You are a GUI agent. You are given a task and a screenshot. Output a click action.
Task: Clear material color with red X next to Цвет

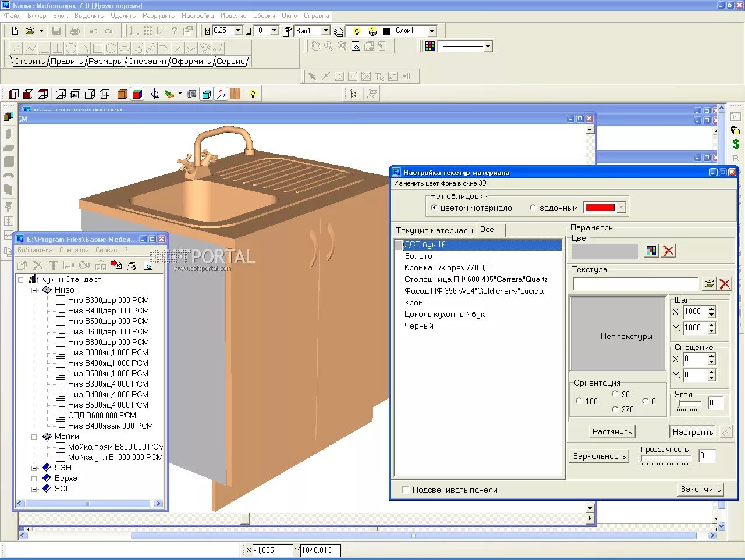pos(669,251)
